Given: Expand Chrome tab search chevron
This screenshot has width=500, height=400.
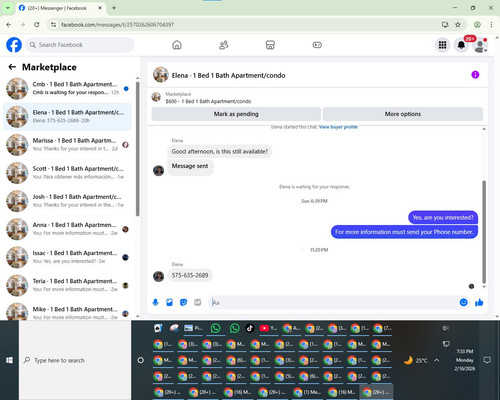Looking at the screenshot, I should tap(8, 8).
